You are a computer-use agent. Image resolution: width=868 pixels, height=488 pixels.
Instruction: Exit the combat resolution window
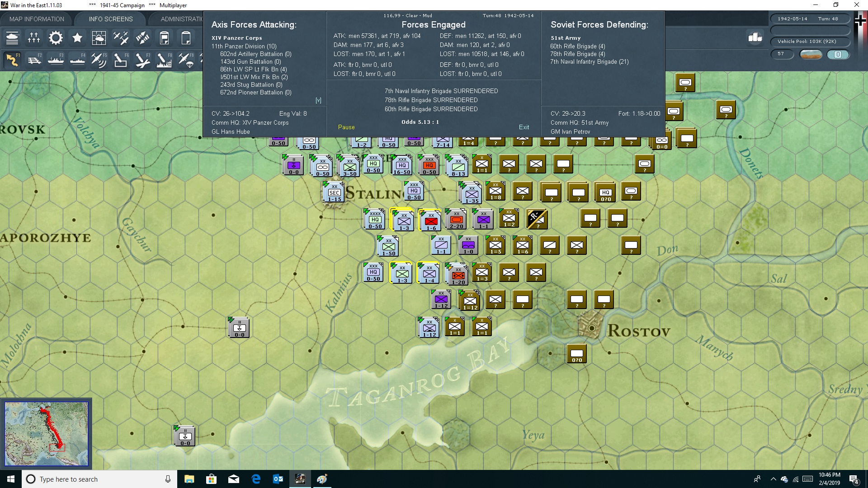pos(524,127)
